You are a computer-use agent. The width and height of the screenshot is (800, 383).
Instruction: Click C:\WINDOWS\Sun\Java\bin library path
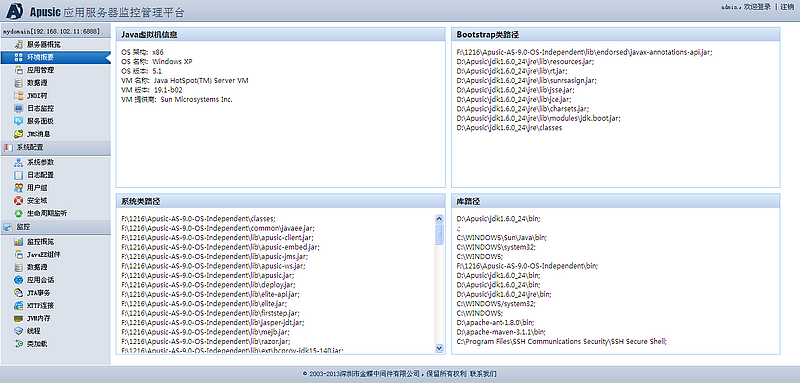[x=503, y=238]
